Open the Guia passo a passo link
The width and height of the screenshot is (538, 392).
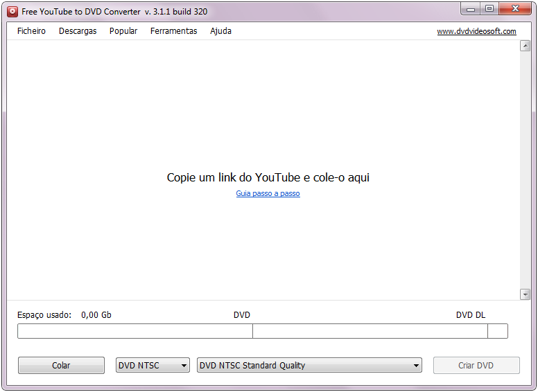(x=268, y=193)
